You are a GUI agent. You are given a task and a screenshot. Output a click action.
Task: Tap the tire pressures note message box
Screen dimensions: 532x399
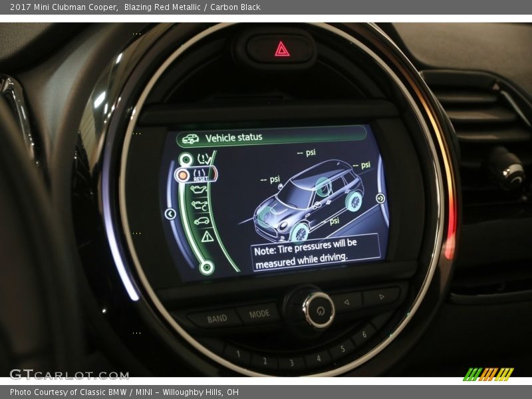click(315, 253)
